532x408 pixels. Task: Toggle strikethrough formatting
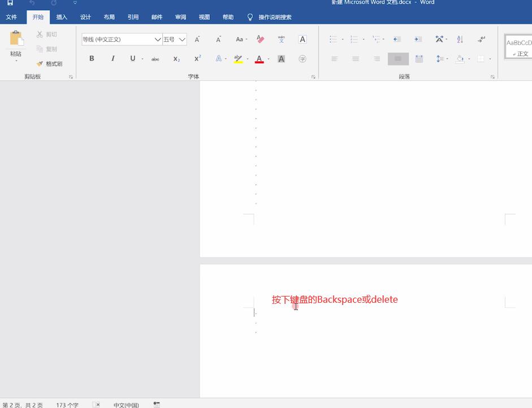point(155,59)
